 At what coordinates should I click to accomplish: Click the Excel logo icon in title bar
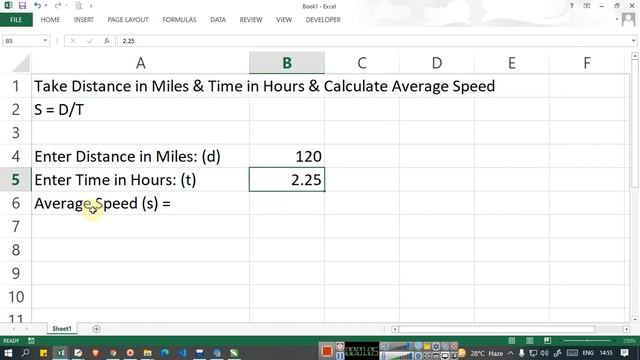(x=8, y=6)
